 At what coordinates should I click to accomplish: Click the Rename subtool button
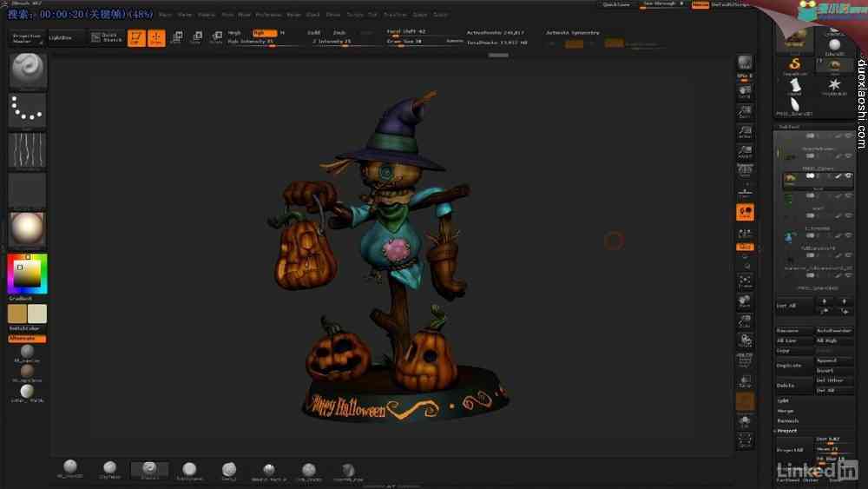pyautogui.click(x=795, y=331)
